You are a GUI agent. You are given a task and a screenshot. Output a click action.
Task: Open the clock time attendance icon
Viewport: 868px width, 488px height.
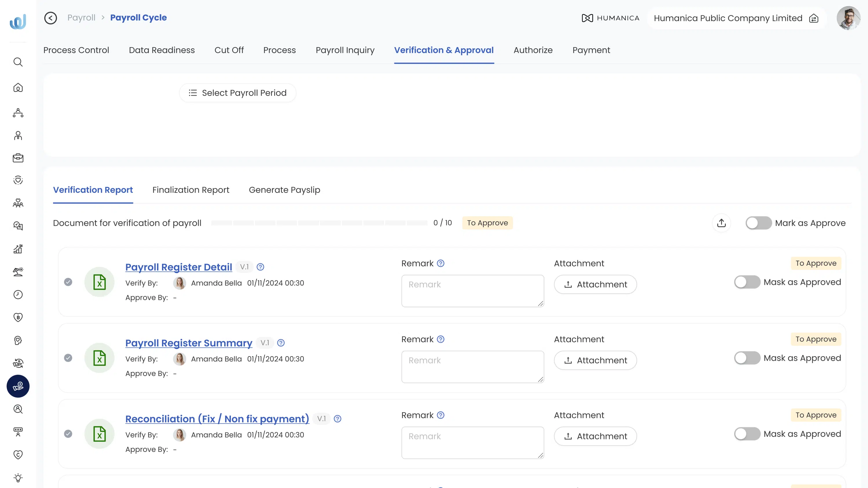(18, 295)
